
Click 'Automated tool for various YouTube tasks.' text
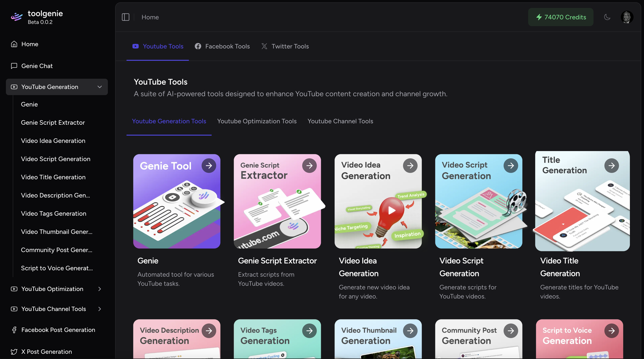point(175,279)
